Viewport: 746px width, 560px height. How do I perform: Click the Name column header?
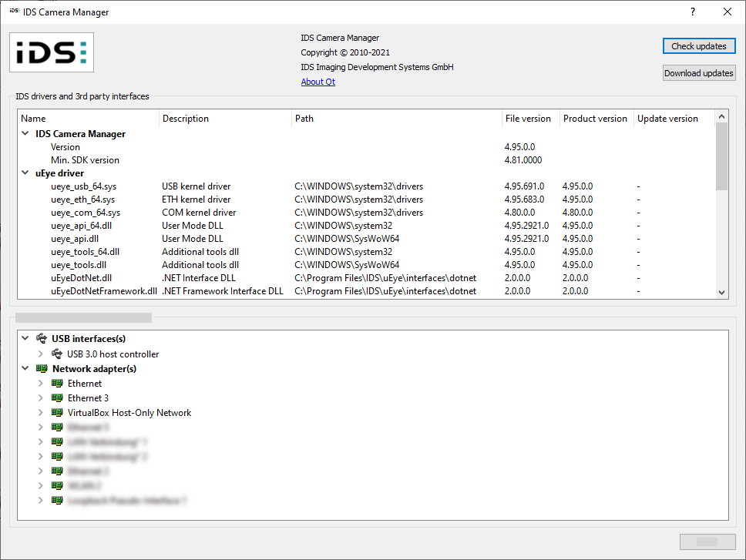coord(88,119)
